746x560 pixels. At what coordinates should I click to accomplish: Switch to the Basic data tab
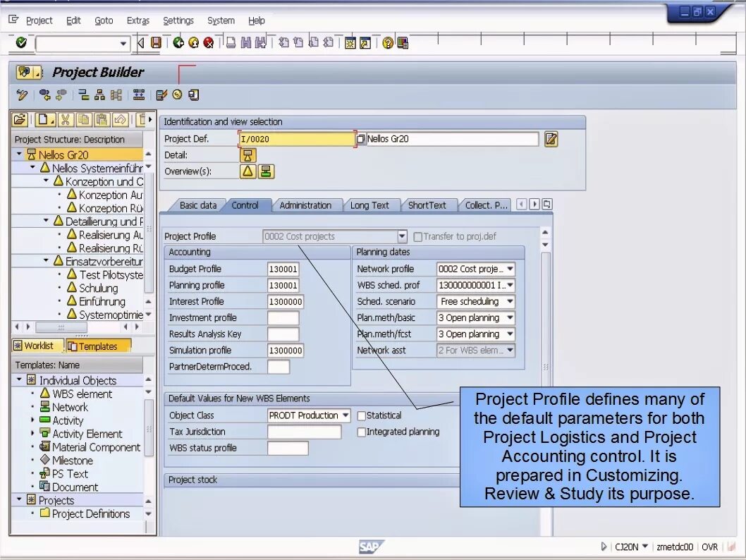coord(198,205)
